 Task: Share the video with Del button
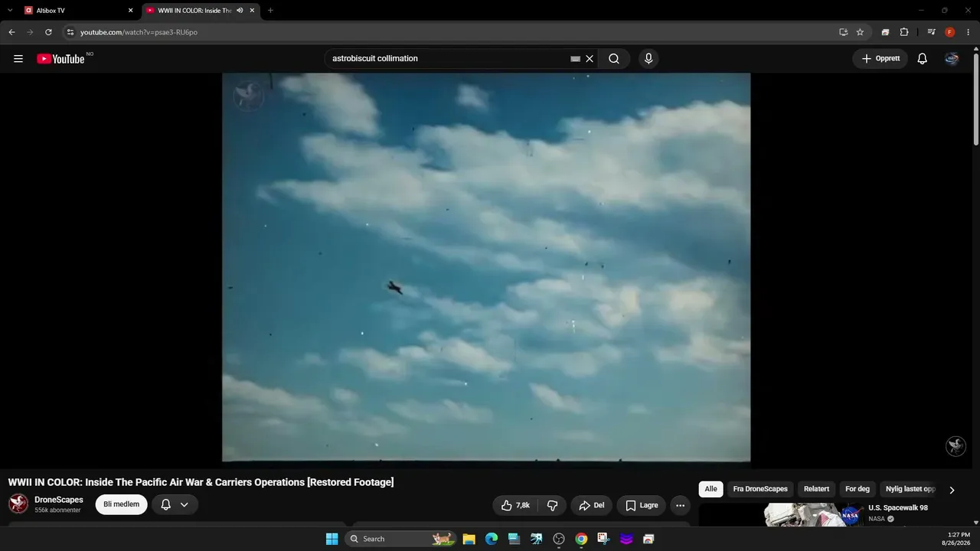pyautogui.click(x=592, y=505)
